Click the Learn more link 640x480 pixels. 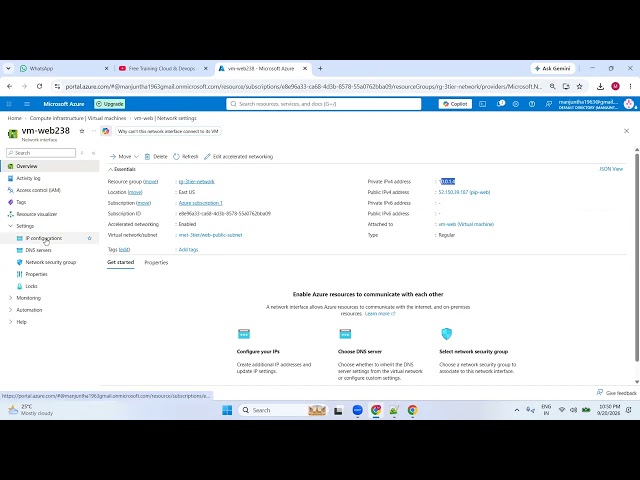[380, 314]
